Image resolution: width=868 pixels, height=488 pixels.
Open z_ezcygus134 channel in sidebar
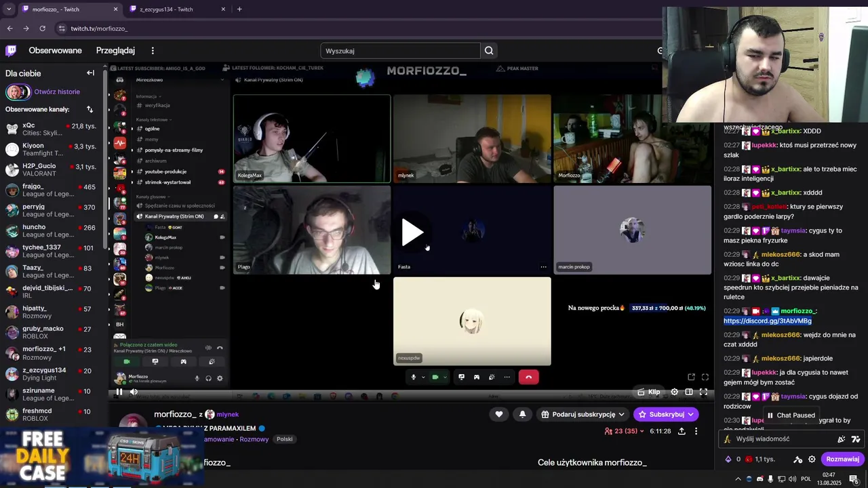tap(51, 374)
